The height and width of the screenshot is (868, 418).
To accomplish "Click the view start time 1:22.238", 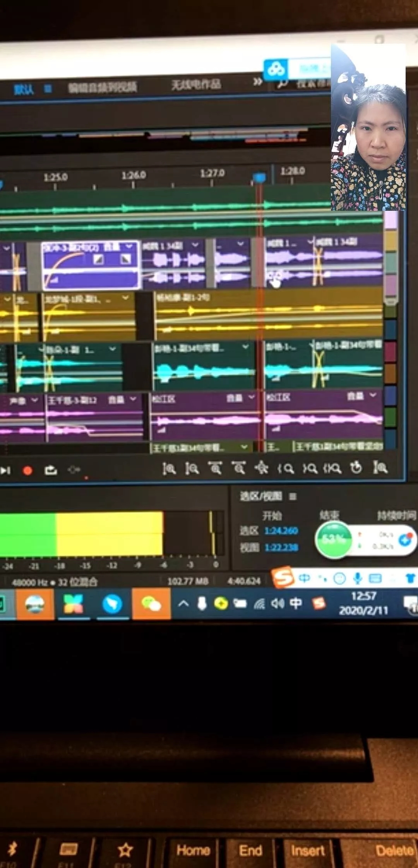I will coord(281,547).
